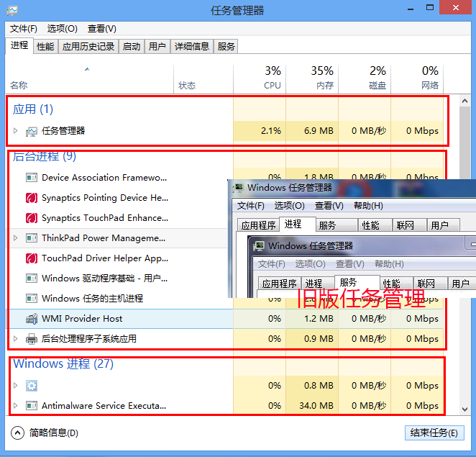The width and height of the screenshot is (476, 457).
Task: Expand the 任务管理器 app entry
Action: pyautogui.click(x=16, y=131)
